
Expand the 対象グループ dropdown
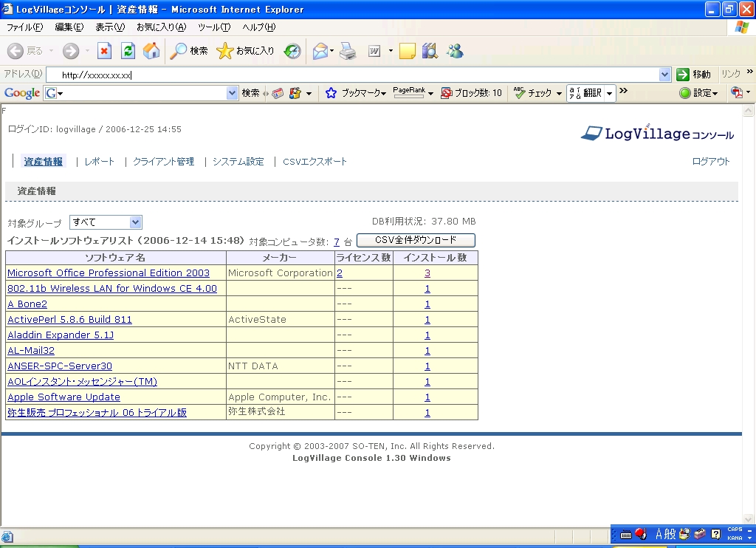click(x=135, y=222)
